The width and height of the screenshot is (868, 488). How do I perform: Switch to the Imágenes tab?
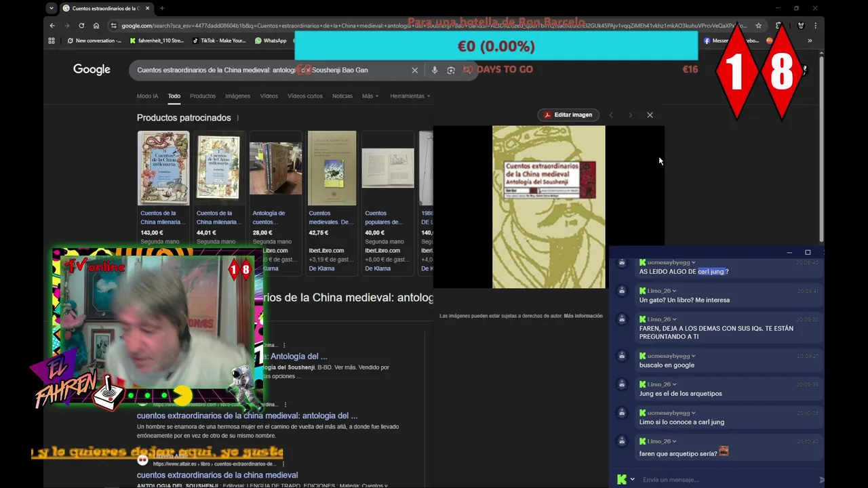[238, 96]
